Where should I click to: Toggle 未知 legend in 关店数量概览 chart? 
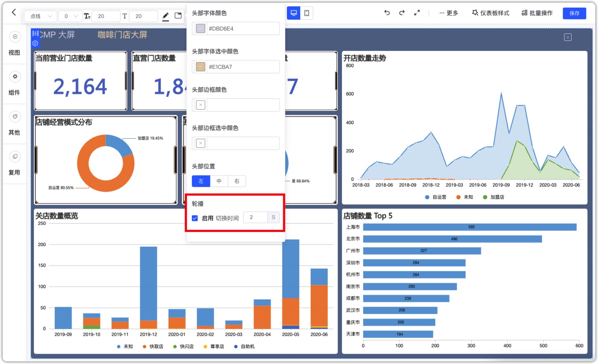coord(125,347)
